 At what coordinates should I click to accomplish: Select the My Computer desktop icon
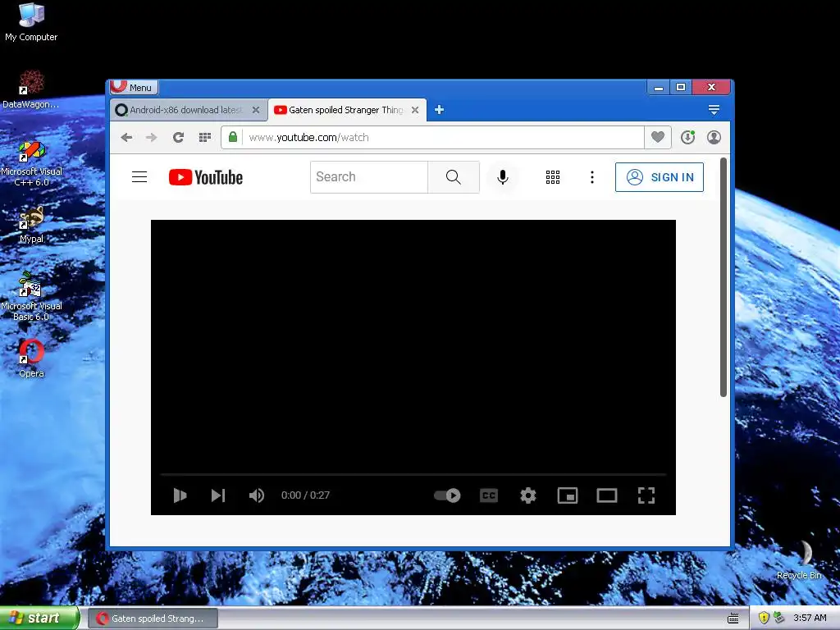(x=31, y=22)
